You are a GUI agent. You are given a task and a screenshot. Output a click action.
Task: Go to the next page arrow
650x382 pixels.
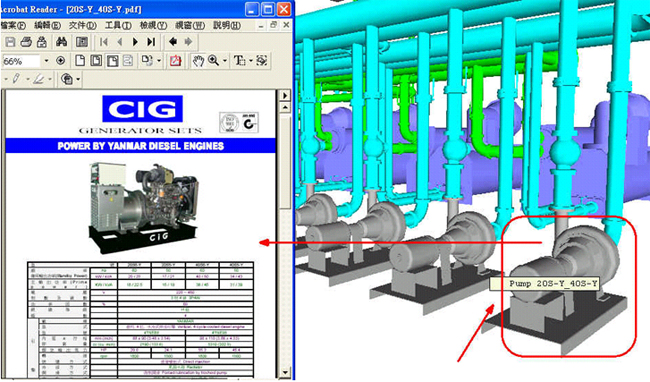(x=135, y=42)
